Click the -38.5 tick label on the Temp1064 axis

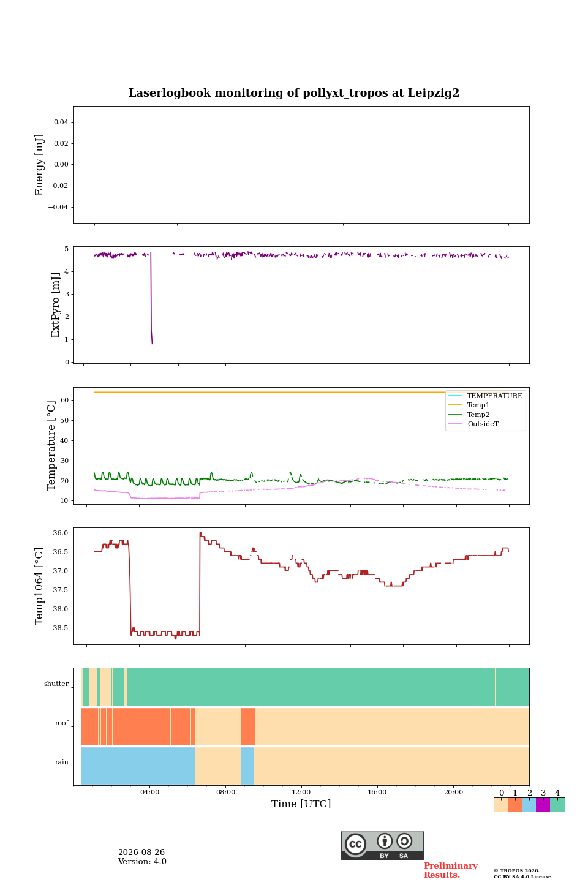pos(59,628)
